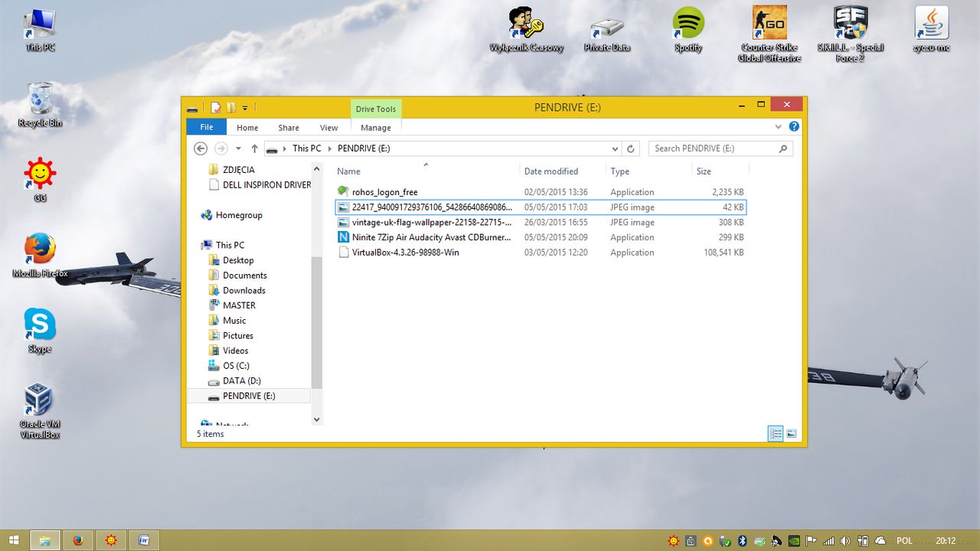Expand the ribbon with the chevron
Viewport: 980px width, 551px height.
coord(779,127)
